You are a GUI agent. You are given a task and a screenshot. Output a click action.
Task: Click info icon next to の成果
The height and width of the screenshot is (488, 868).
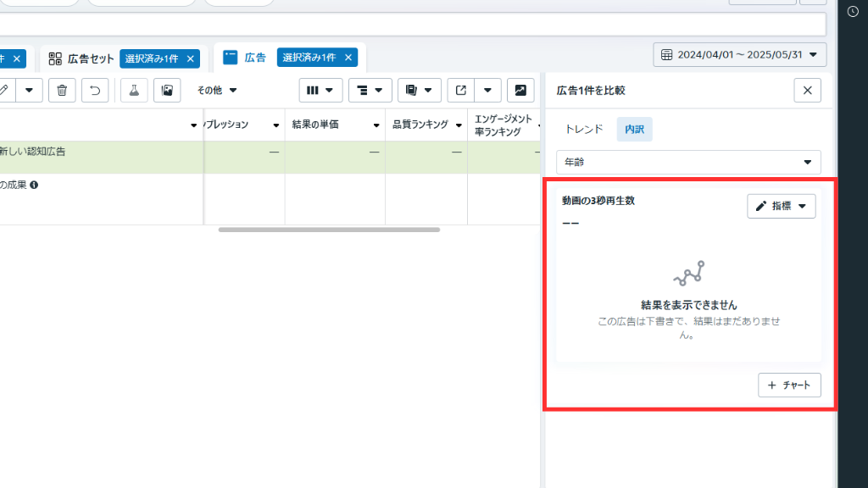coord(34,185)
